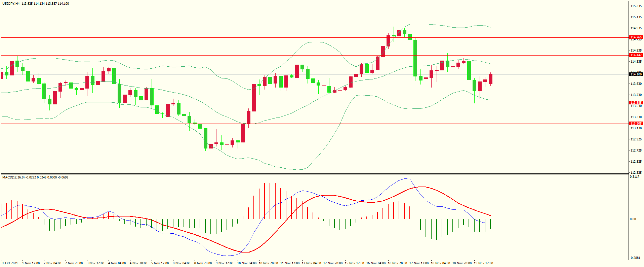
Task: Click the 19 Nov 12:00 time label
Action: [484, 263]
